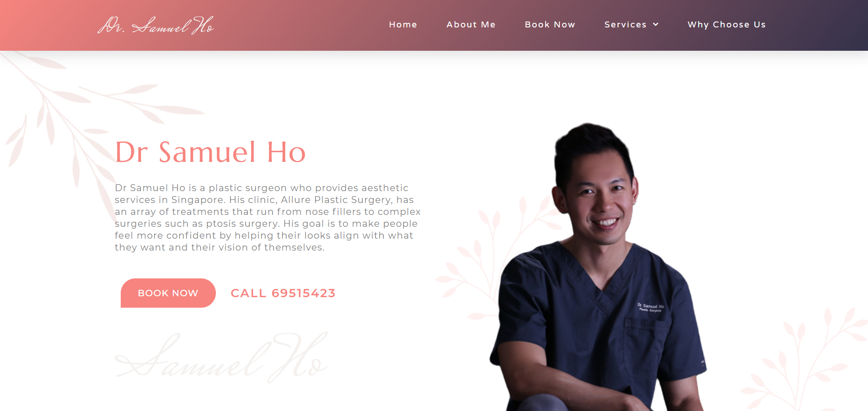Go to the About Me page
Image resolution: width=868 pixels, height=411 pixels.
click(471, 25)
